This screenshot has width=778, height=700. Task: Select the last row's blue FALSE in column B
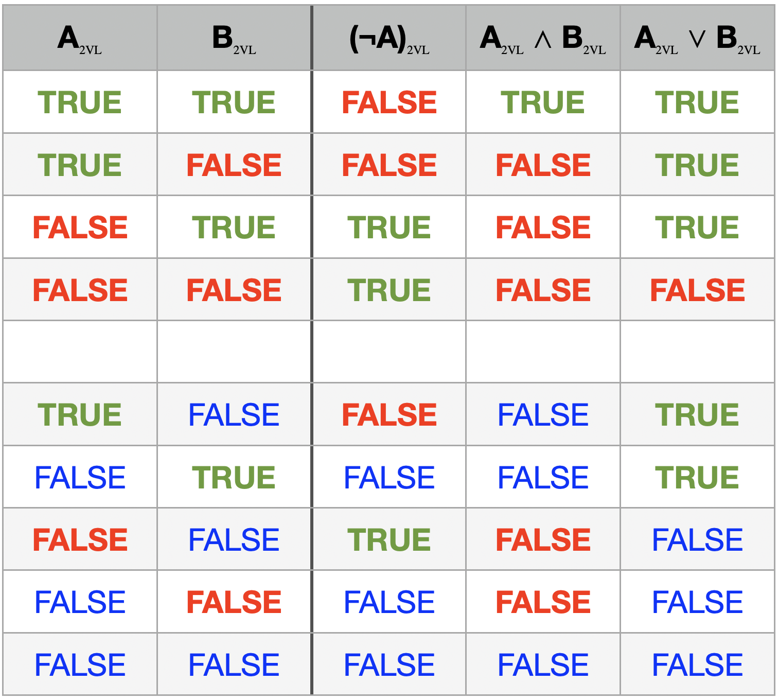click(234, 665)
